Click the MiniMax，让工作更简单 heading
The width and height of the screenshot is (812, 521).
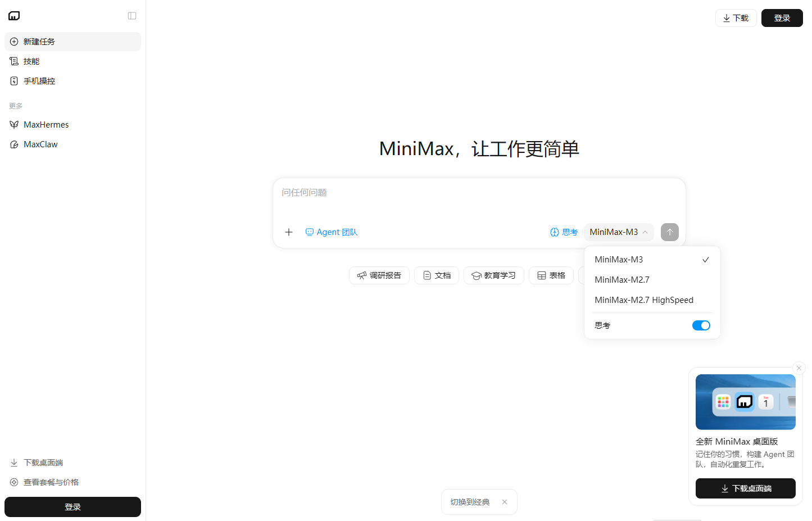(x=479, y=149)
